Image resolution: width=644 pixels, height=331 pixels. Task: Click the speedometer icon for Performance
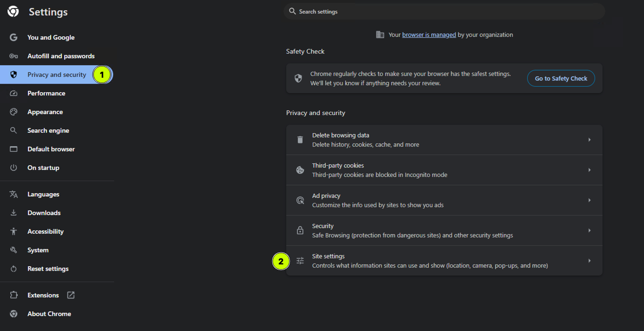(13, 93)
